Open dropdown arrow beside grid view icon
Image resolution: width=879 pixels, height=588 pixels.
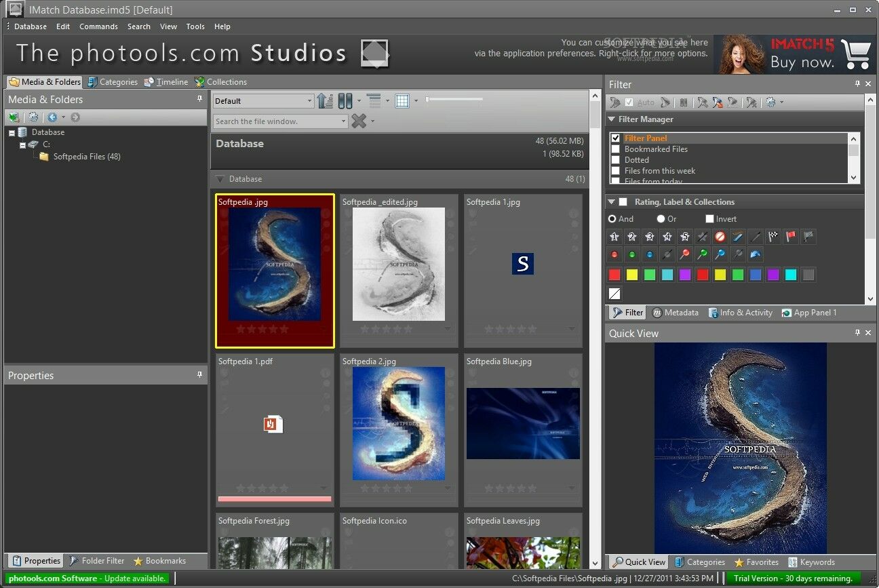[416, 101]
